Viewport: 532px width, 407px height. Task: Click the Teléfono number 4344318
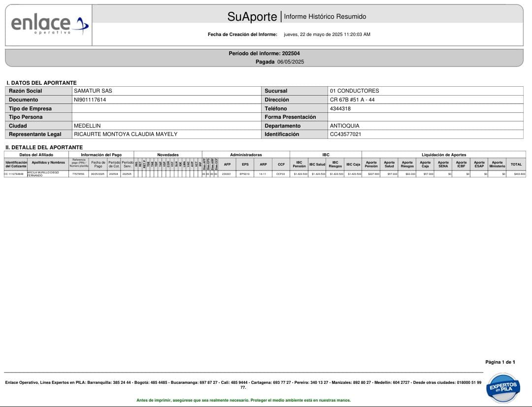[x=340, y=109]
